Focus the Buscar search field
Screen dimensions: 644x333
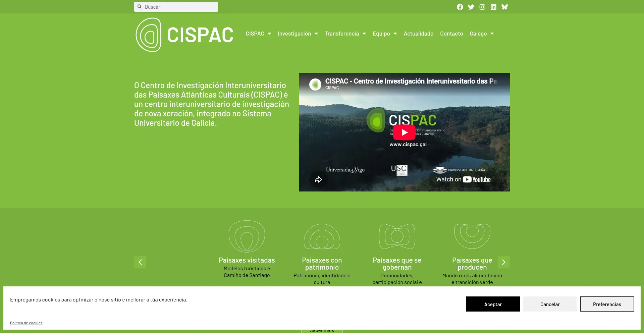(x=176, y=7)
